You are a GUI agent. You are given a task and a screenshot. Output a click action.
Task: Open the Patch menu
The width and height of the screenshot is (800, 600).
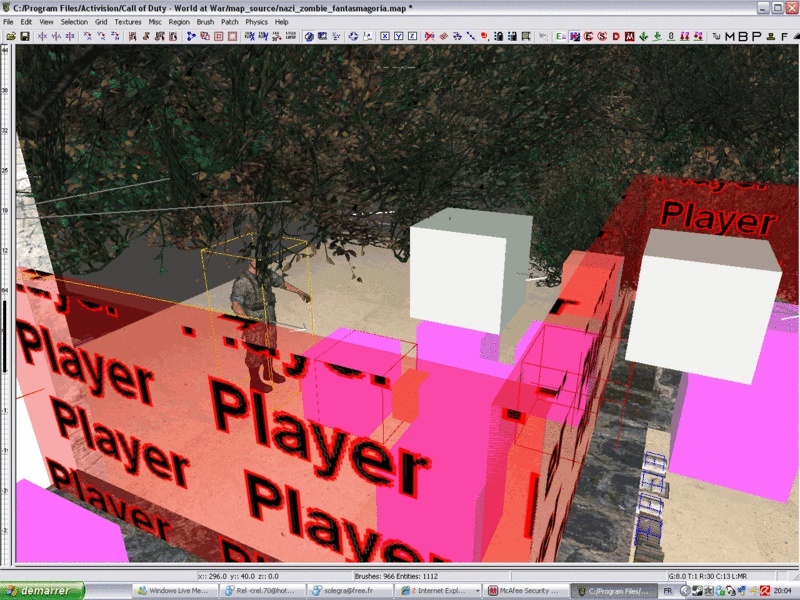click(x=230, y=22)
